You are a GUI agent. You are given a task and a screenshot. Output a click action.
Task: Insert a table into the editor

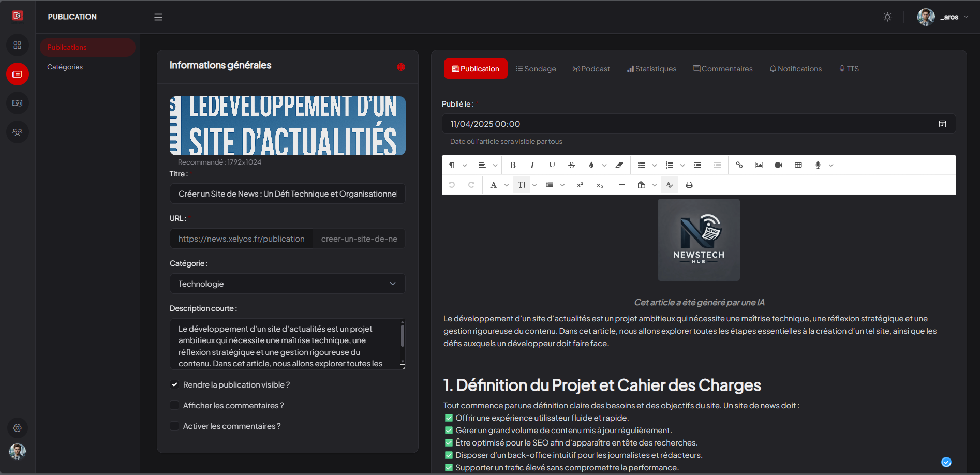click(x=798, y=165)
